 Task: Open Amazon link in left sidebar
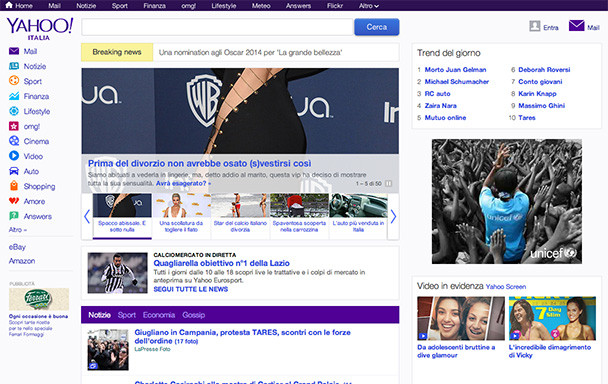[x=22, y=261]
